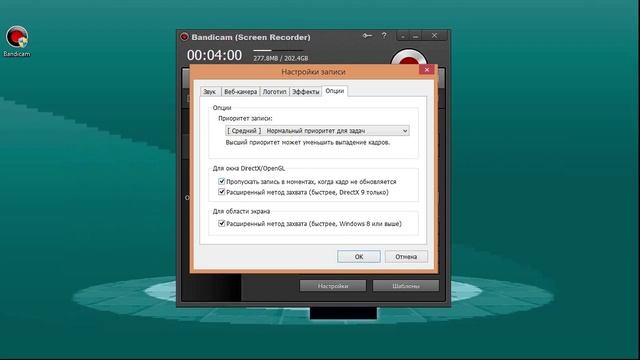This screenshot has height=360, width=640.
Task: Click the 00:04:00 recording timer
Action: point(214,55)
